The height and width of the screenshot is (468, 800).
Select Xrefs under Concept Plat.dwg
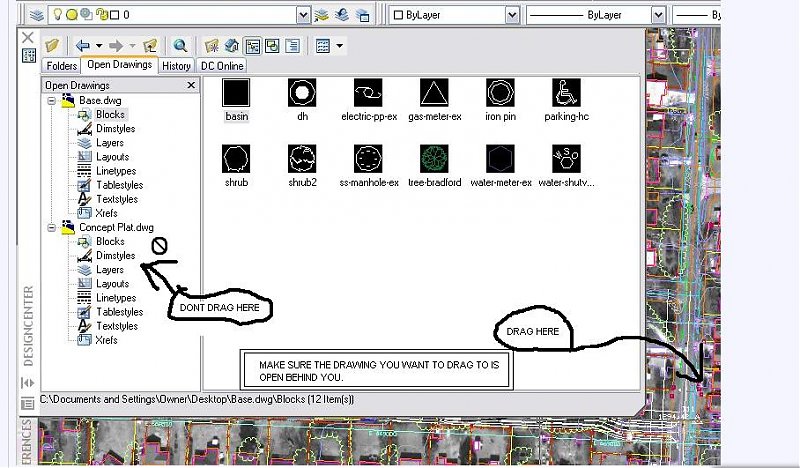pos(106,340)
